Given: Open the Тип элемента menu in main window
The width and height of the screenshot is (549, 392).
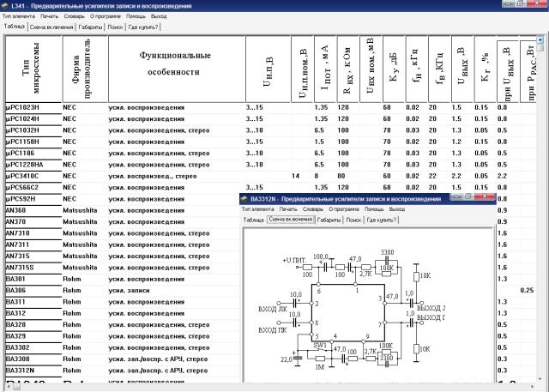Looking at the screenshot, I should point(19,16).
